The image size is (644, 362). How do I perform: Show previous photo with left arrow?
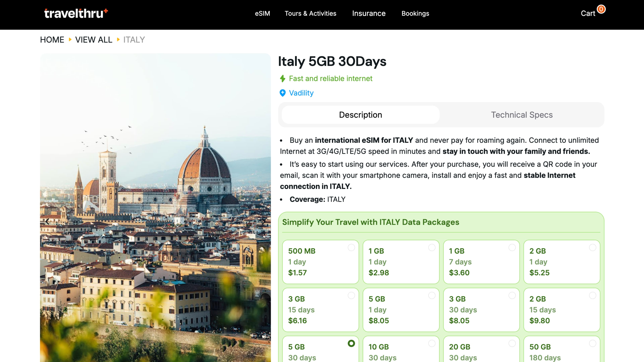coord(47,221)
